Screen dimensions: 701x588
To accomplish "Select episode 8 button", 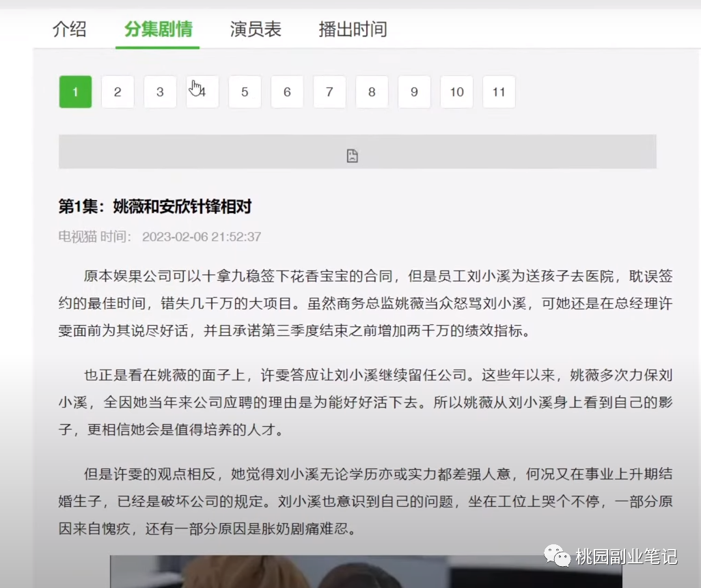I will (372, 92).
